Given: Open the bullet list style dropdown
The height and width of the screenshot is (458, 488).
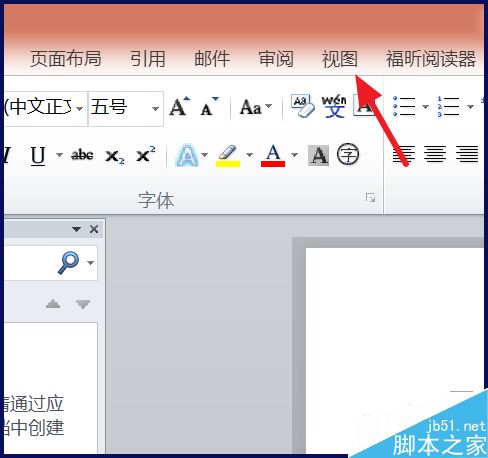Looking at the screenshot, I should [x=425, y=107].
